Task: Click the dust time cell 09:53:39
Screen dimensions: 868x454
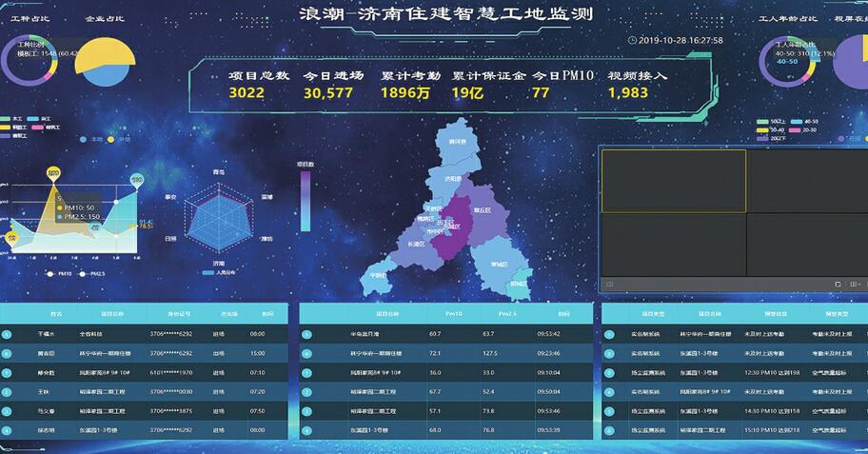Action: [x=548, y=430]
